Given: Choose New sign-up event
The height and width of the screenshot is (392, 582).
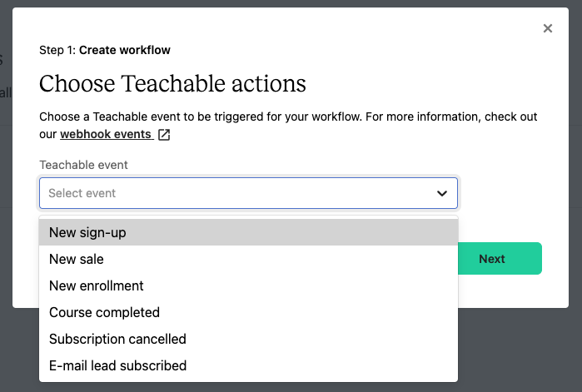Looking at the screenshot, I should click(248, 232).
